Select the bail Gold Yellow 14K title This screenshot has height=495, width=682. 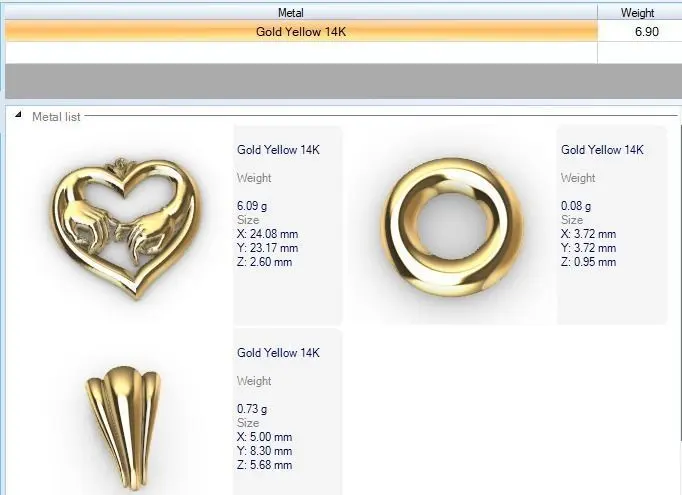(278, 352)
